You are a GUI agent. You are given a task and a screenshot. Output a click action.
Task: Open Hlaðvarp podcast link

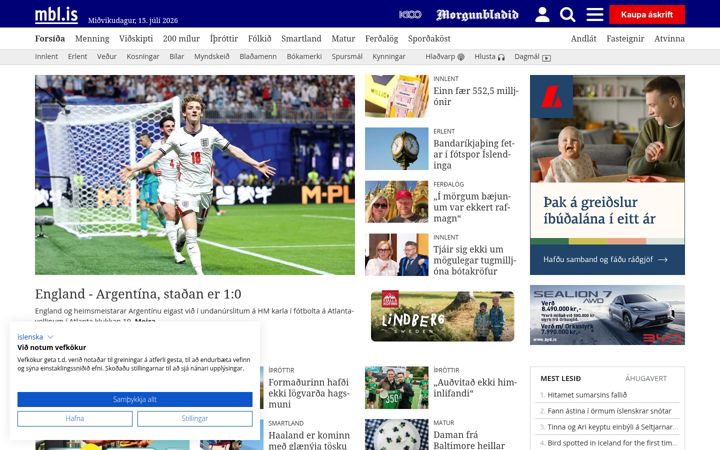[445, 56]
